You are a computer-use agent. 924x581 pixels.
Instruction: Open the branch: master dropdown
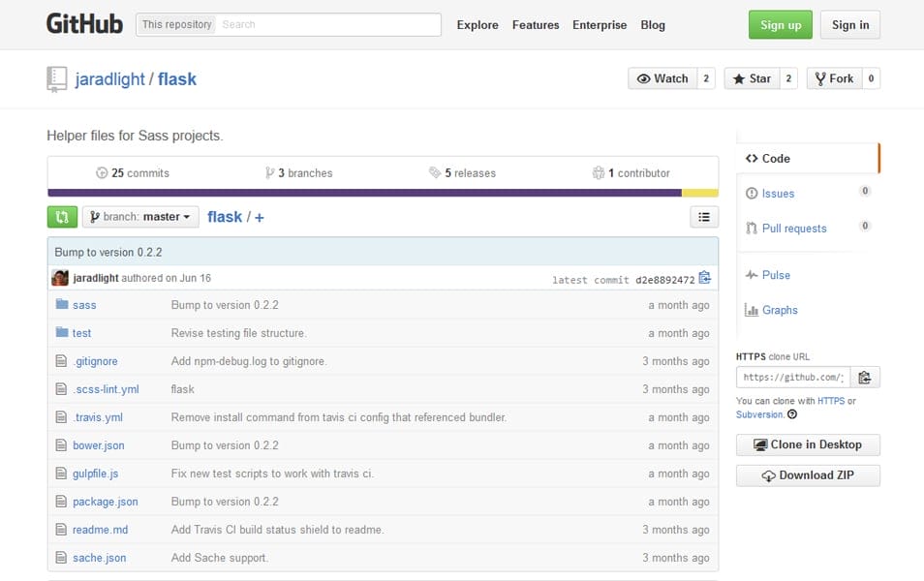(139, 216)
